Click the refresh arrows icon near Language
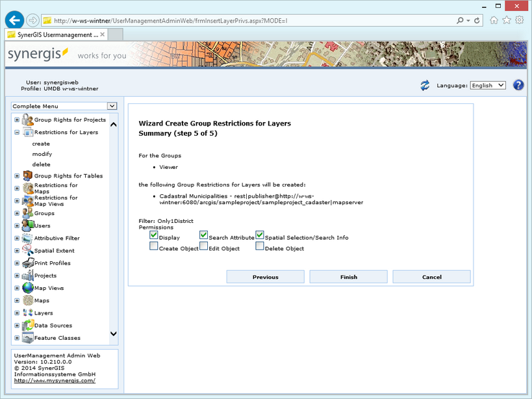This screenshot has height=399, width=532. pos(426,84)
